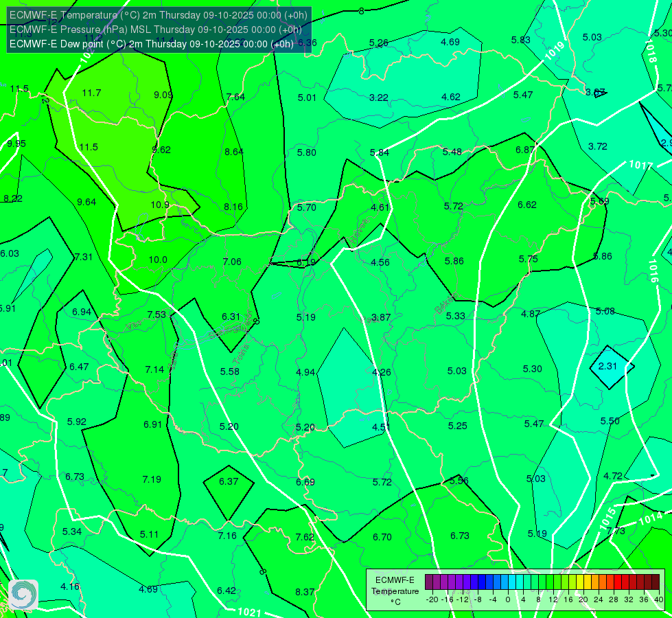
Task: Click the 5.58 temperature value
Action: [x=230, y=371]
